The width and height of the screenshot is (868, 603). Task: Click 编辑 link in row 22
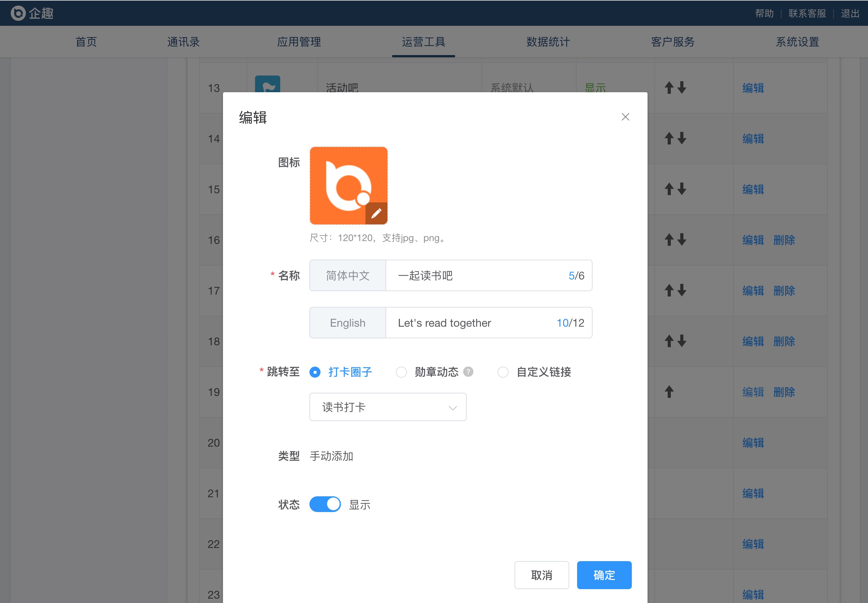click(753, 544)
